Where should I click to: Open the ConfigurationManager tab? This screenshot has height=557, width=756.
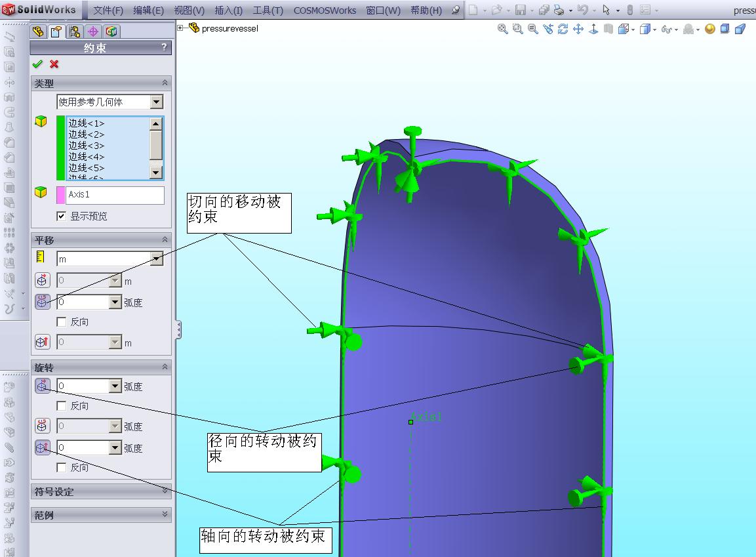[75, 32]
